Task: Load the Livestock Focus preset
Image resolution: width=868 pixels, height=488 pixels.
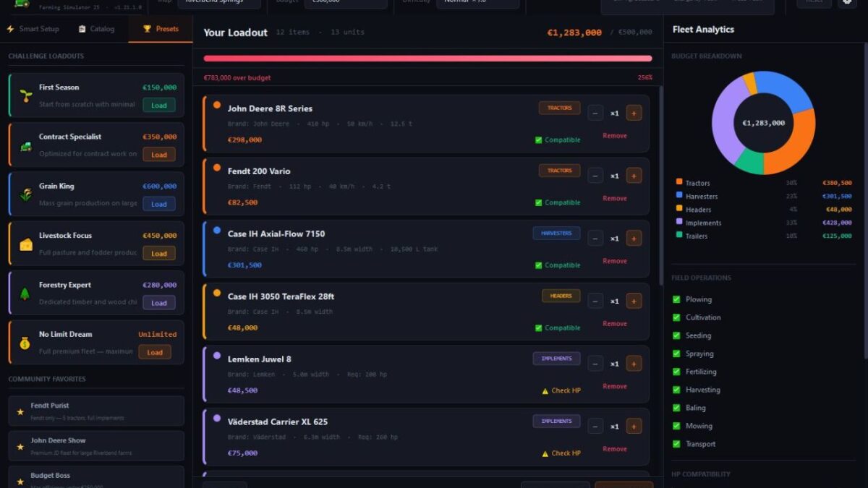Action: [159, 253]
